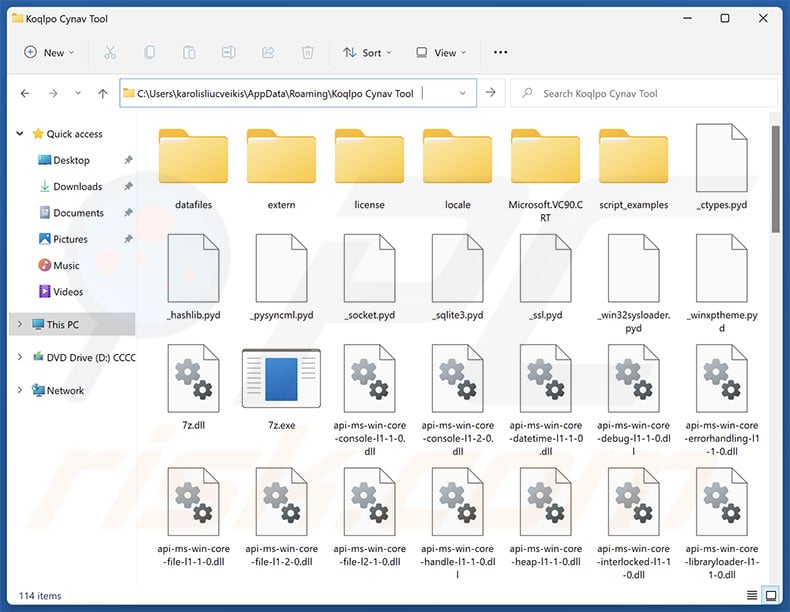Select api-ms-win-core-errorhandling-l1-1-0.dll file
This screenshot has width=790, height=612.
[721, 400]
